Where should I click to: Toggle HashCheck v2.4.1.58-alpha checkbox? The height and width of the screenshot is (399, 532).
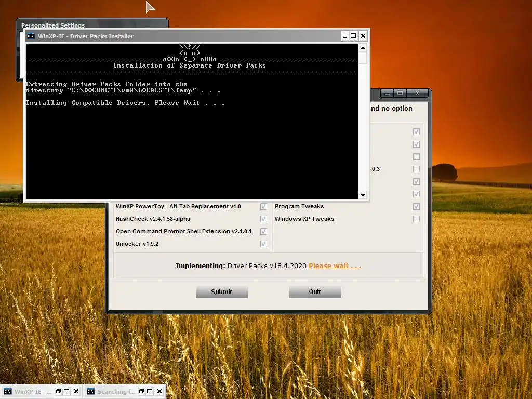click(263, 219)
